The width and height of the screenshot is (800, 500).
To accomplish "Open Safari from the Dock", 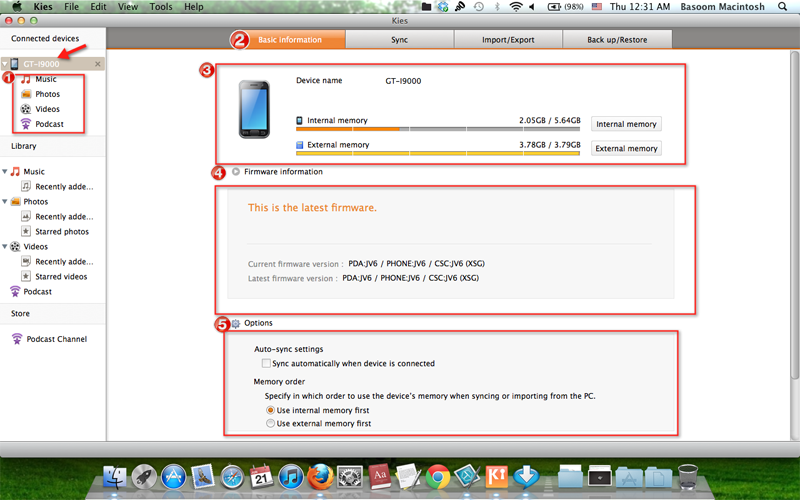I will pyautogui.click(x=232, y=478).
